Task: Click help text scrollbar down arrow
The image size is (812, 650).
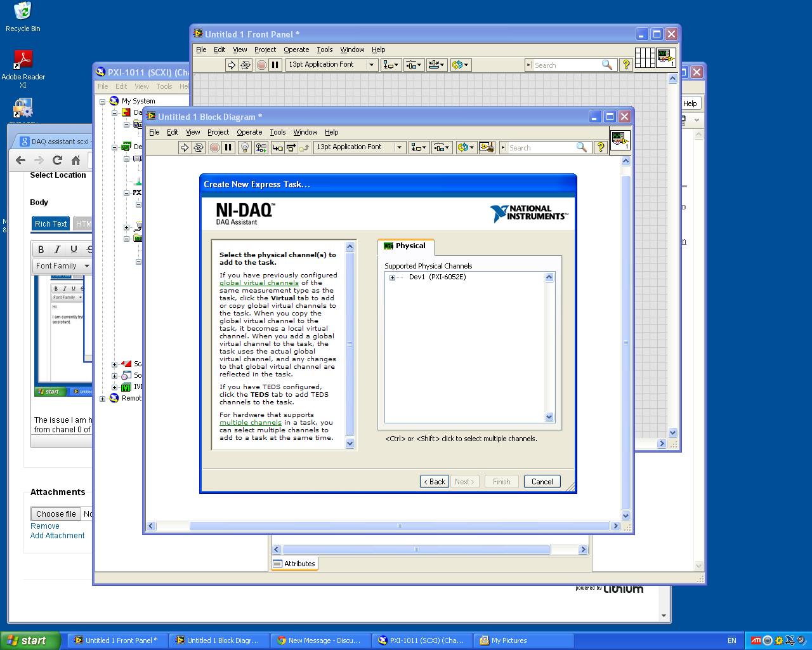Action: [350, 444]
